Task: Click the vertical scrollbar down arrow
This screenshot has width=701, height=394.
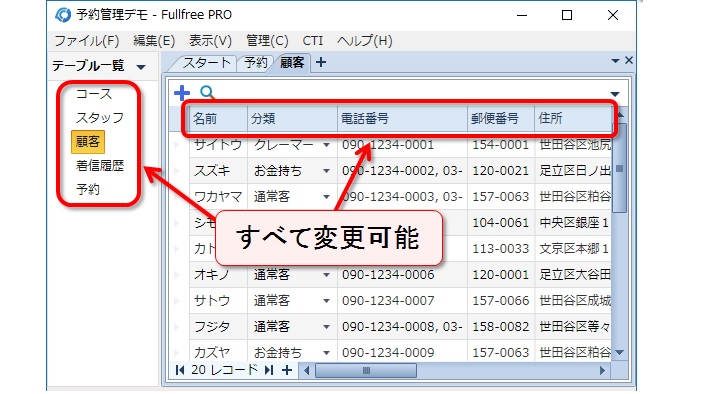Action: [619, 352]
